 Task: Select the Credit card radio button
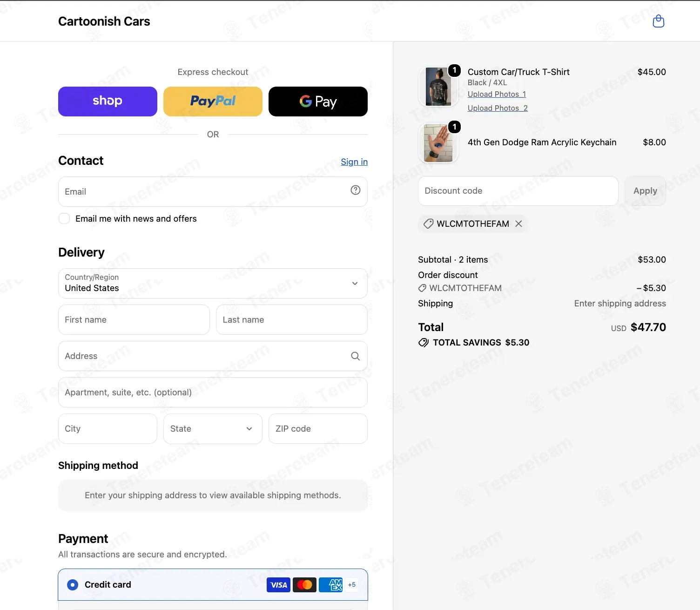73,584
